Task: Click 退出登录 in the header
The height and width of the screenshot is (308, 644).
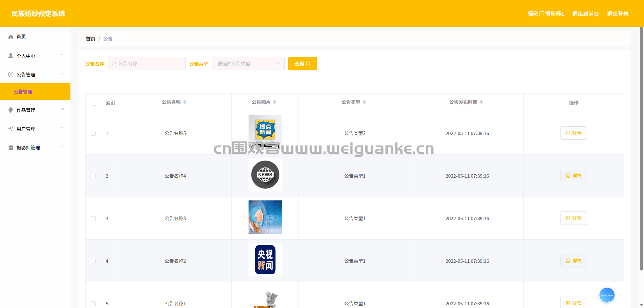Action: [618, 14]
